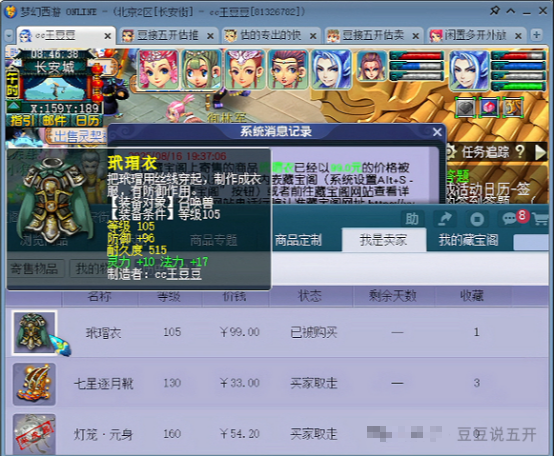The width and height of the screenshot is (554, 457).
Task: Click the share arrow icon in toolbar
Action: coord(444,219)
